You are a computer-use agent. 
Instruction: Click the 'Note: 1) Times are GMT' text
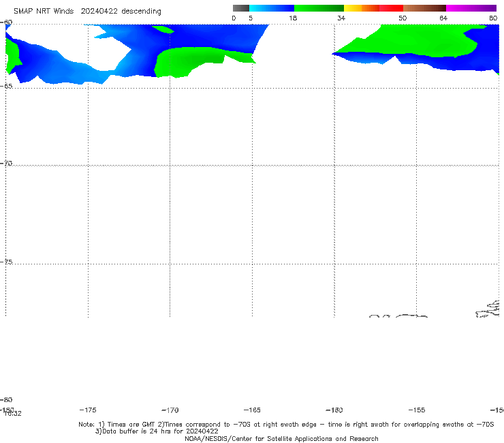tap(117, 425)
